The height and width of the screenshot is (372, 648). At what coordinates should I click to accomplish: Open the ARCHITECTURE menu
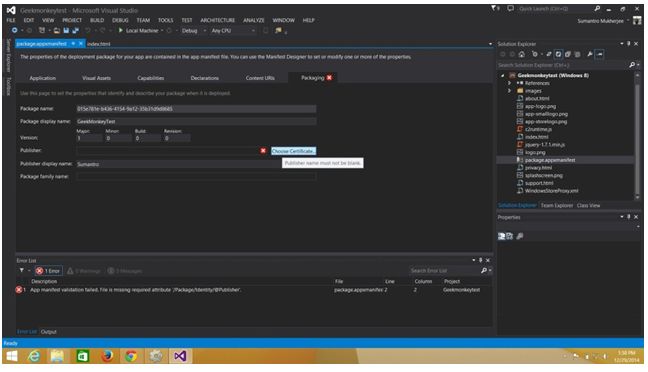[217, 20]
